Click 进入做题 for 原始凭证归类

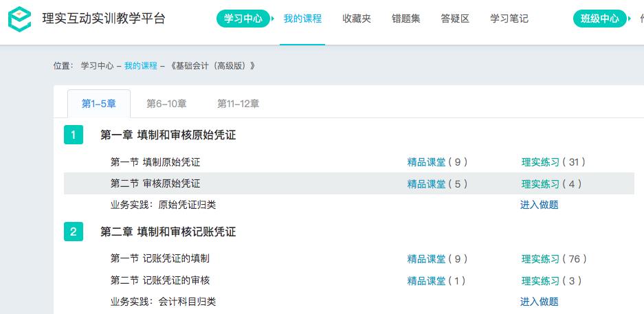[539, 205]
